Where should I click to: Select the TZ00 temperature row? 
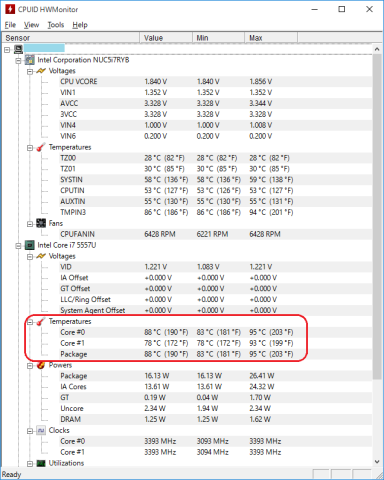(215, 158)
